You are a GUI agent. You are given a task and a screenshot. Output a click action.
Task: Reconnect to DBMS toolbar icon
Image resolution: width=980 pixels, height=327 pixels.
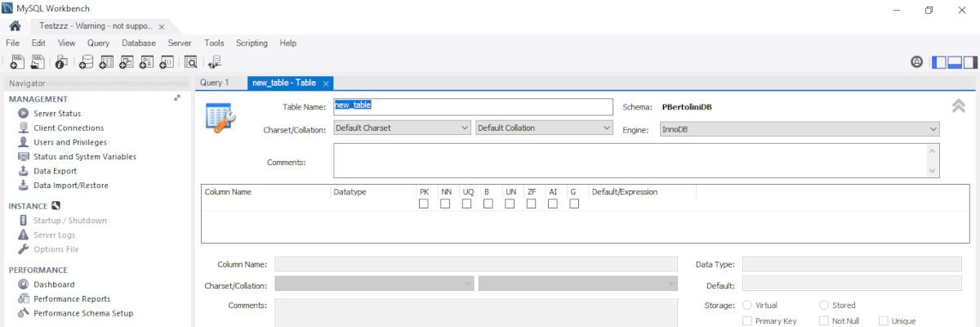point(214,61)
